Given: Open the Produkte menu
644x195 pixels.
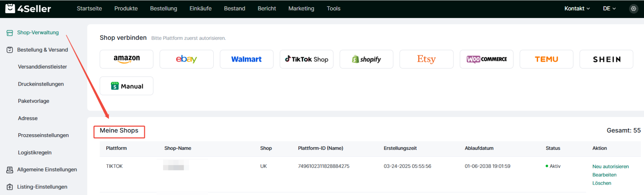Looking at the screenshot, I should (126, 9).
